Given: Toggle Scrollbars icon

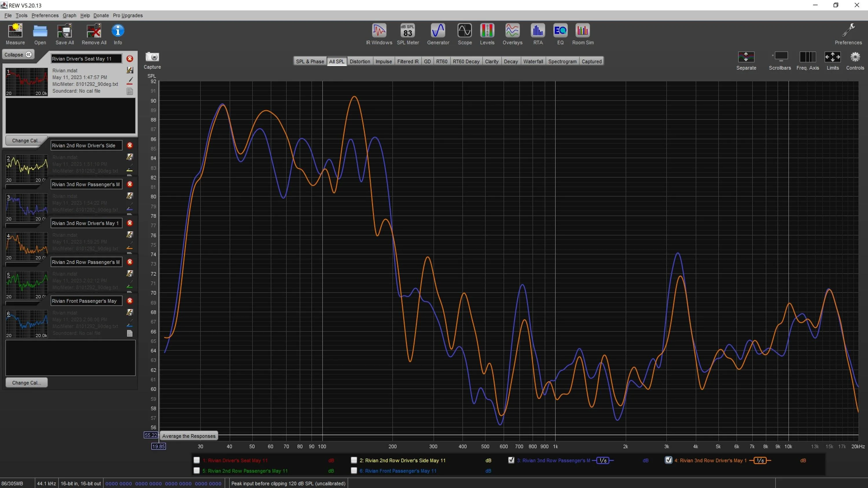Looking at the screenshot, I should pyautogui.click(x=780, y=57).
